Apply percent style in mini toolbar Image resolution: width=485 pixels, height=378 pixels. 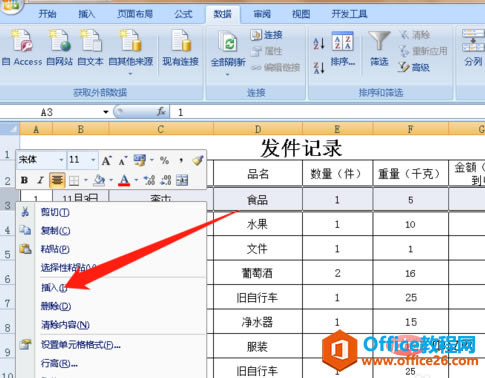point(164,161)
